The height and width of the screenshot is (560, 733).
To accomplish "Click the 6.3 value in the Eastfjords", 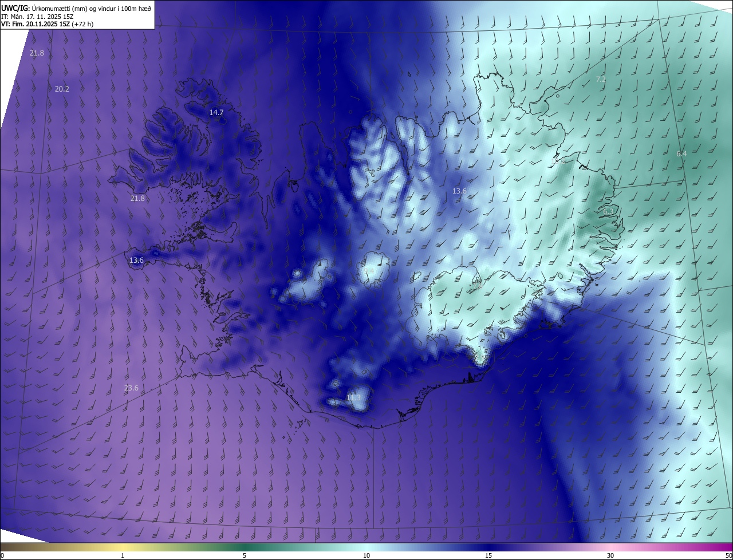I will [608, 211].
